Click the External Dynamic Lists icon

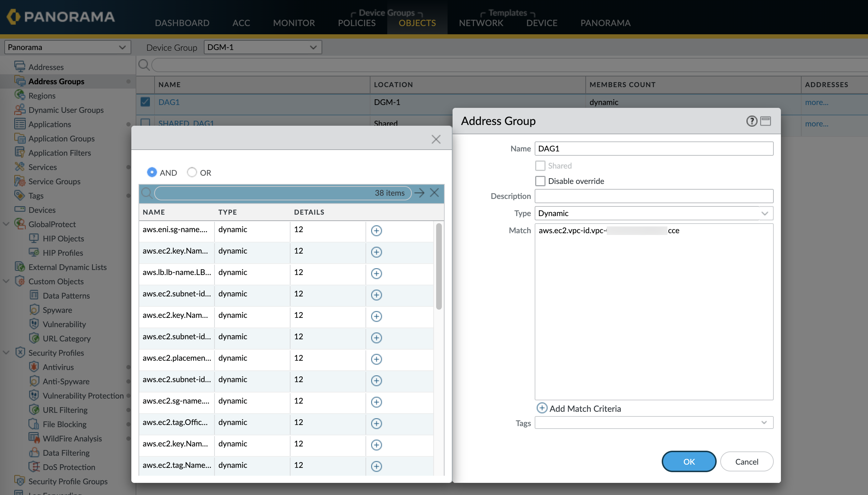point(19,267)
